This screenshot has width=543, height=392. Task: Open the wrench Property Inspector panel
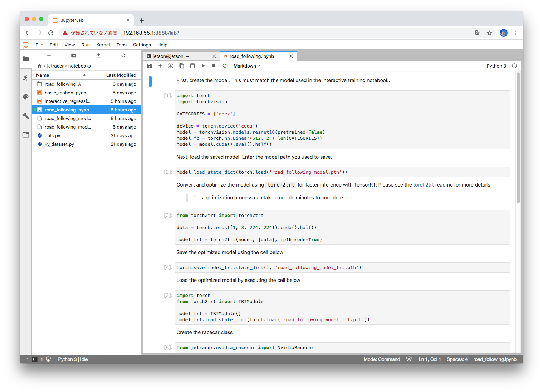coord(26,116)
